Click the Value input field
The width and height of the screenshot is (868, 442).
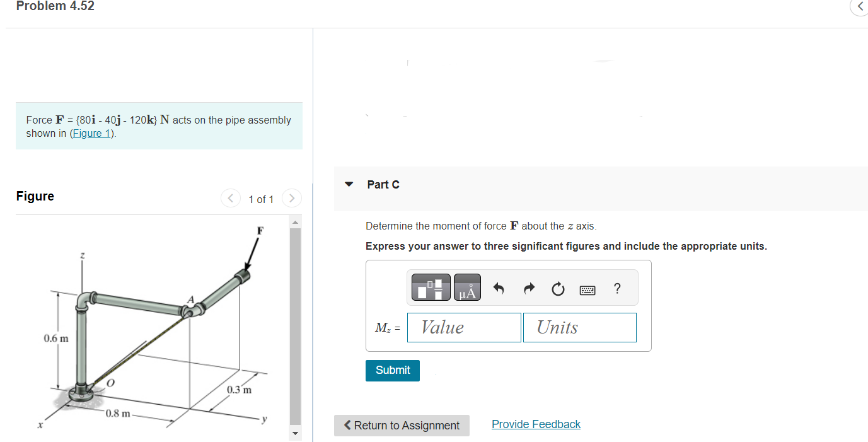click(464, 327)
